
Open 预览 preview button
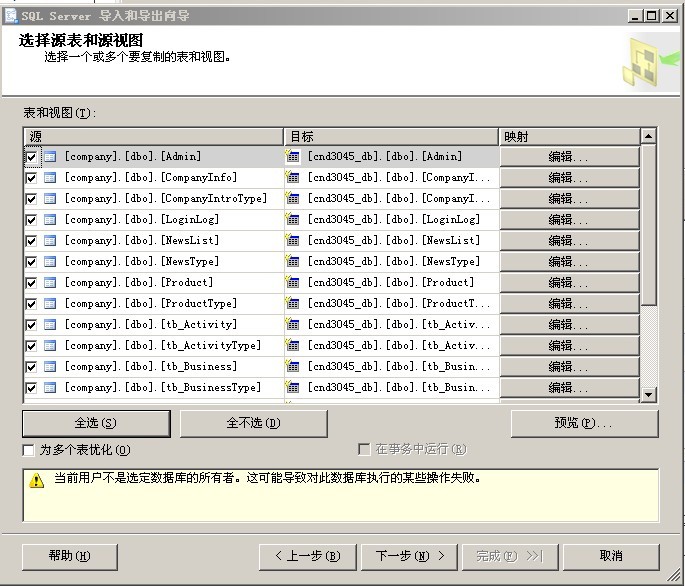[585, 423]
